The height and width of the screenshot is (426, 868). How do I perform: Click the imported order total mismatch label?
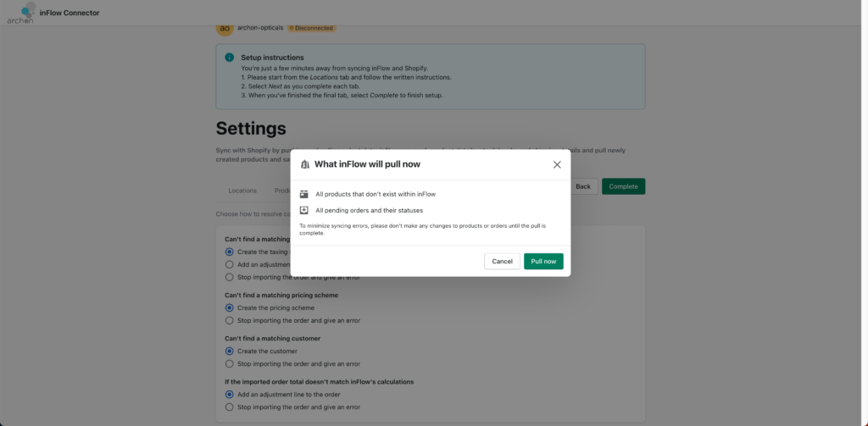click(320, 382)
